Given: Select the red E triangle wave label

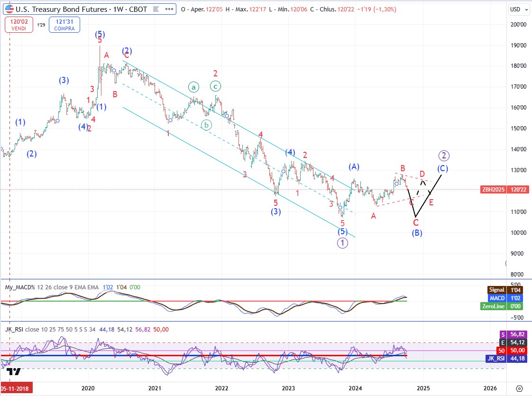Looking at the screenshot, I should [431, 203].
